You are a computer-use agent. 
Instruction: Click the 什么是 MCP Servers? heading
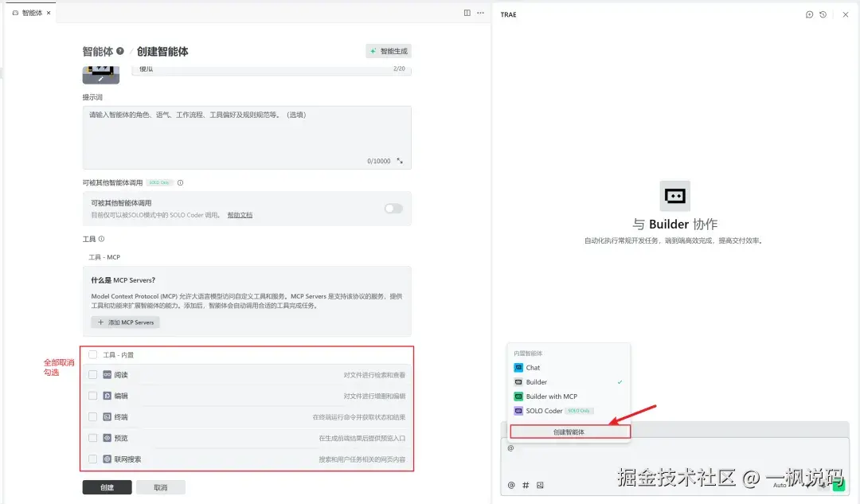pyautogui.click(x=123, y=280)
